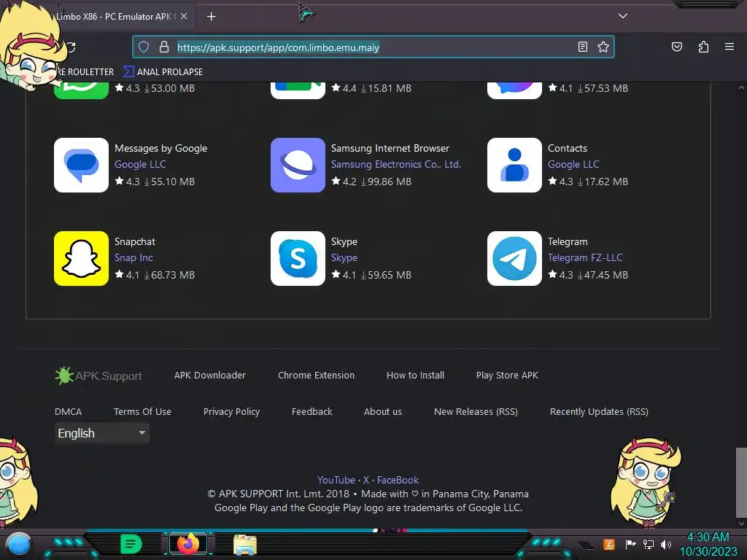Viewport: 747px width, 560px height.
Task: Click the URL address bar field
Action: click(x=374, y=47)
